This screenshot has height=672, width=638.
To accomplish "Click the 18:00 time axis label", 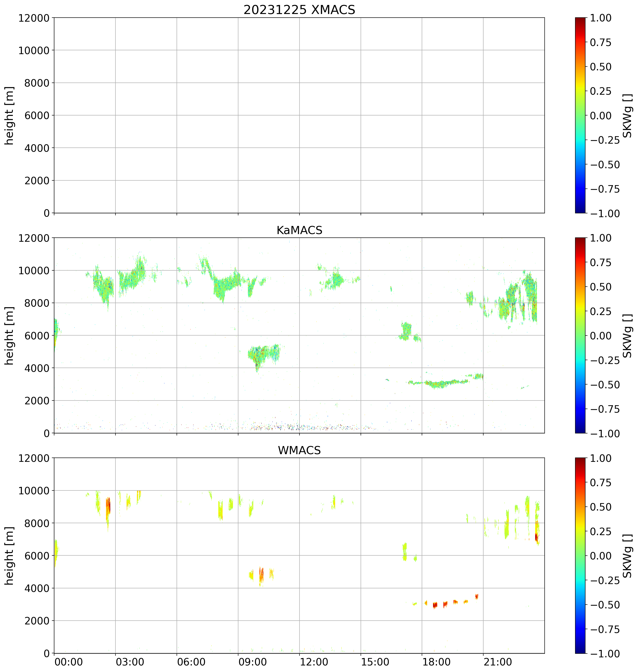I will 436,662.
